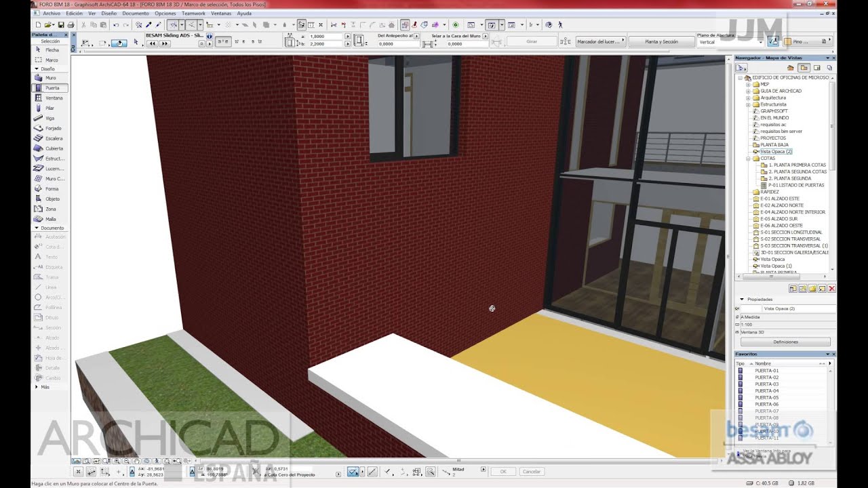Choose the Pilar column tool
868x488 pixels.
point(50,108)
